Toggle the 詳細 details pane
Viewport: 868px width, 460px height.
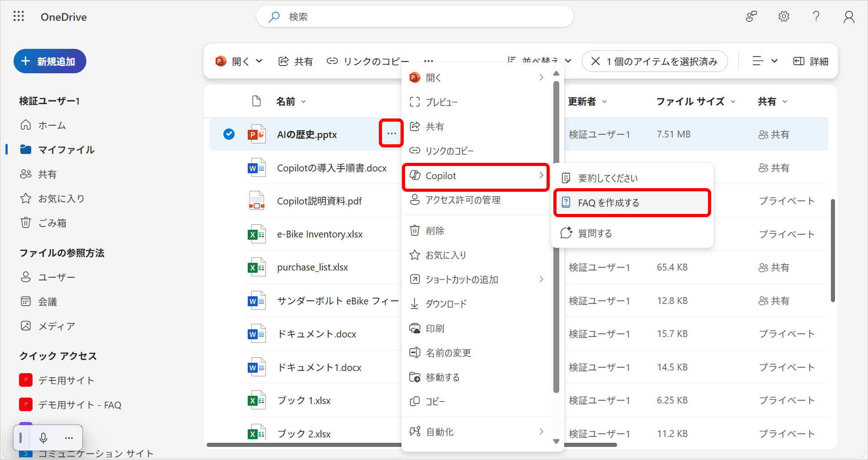point(811,62)
